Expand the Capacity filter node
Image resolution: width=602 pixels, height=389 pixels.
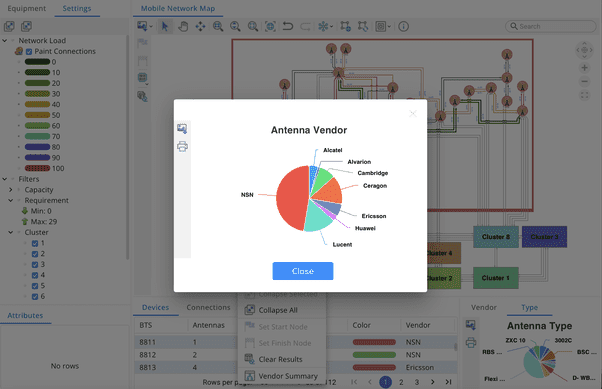(x=11, y=190)
